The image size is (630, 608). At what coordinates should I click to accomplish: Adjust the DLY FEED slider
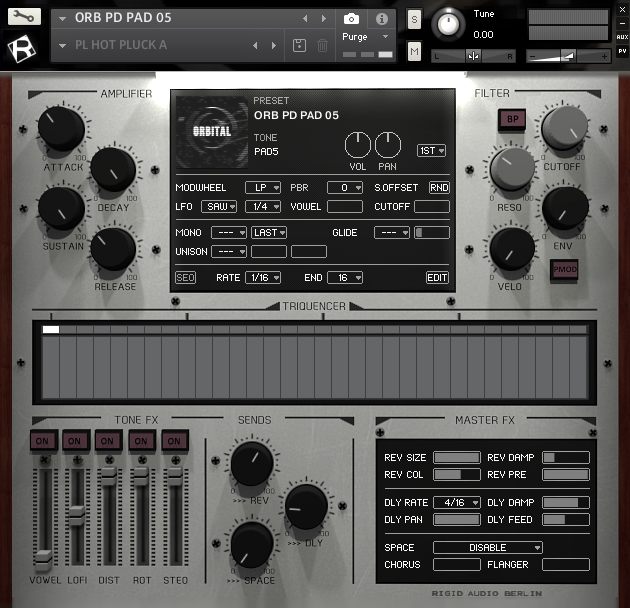(x=566, y=520)
